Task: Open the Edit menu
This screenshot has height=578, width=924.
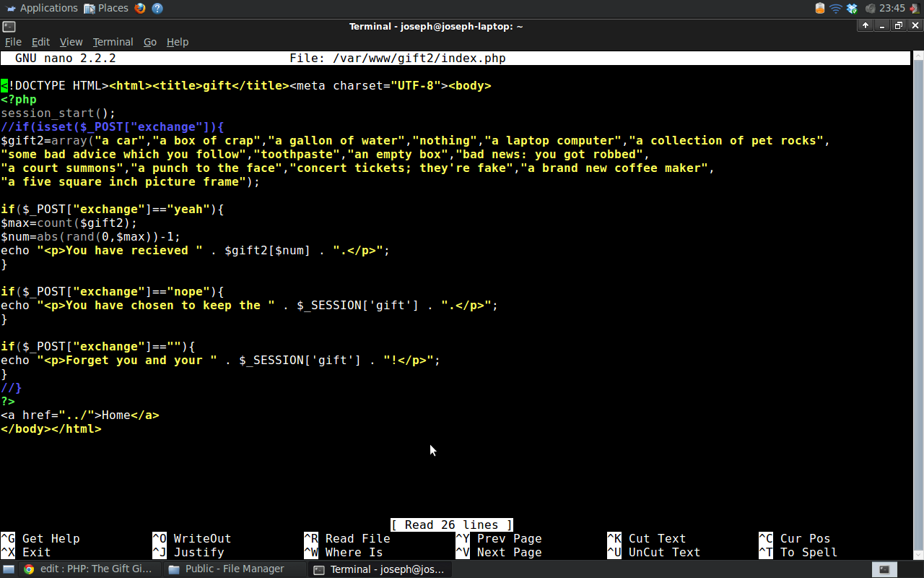Action: pos(40,42)
